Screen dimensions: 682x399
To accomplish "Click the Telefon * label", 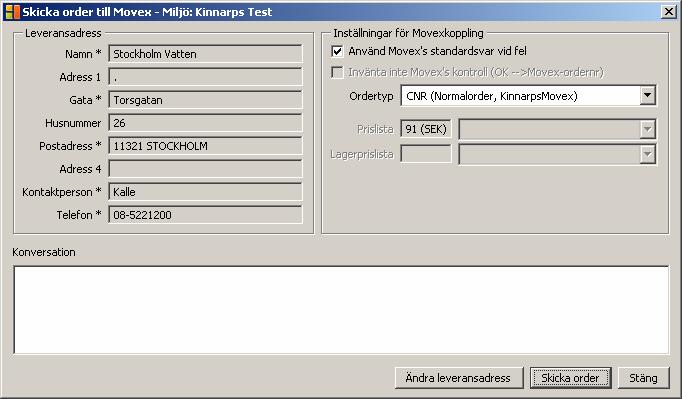I will (79, 215).
